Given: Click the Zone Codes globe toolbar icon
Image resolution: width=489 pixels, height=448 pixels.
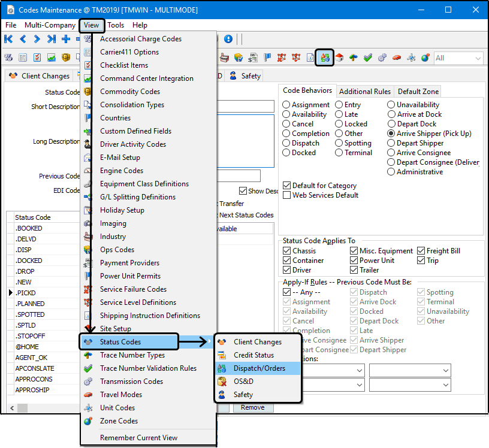Looking at the screenshot, I should pos(425,57).
